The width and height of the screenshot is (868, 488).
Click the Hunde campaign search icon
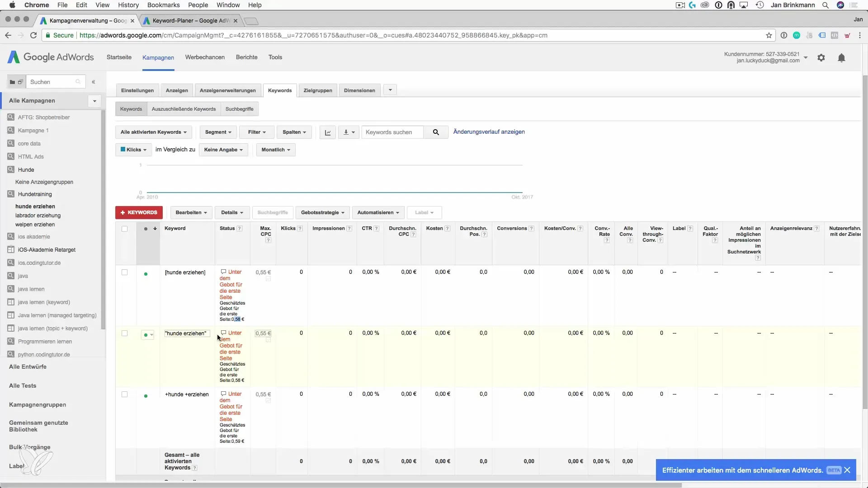coord(11,169)
